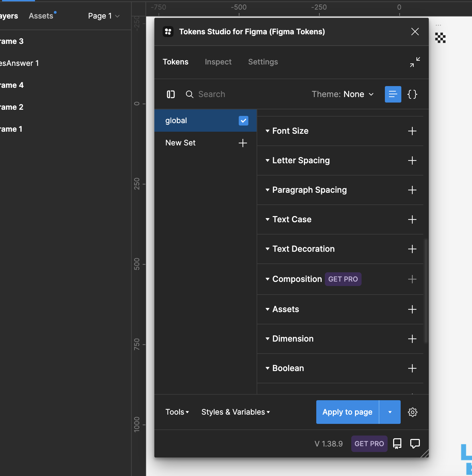The image size is (472, 476).
Task: Switch to list view of tokens
Action: click(393, 94)
